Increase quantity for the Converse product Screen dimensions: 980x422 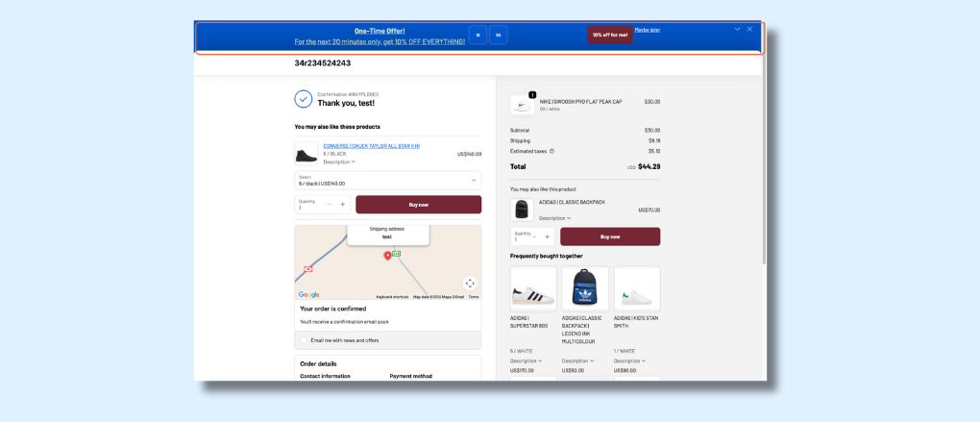coord(342,205)
